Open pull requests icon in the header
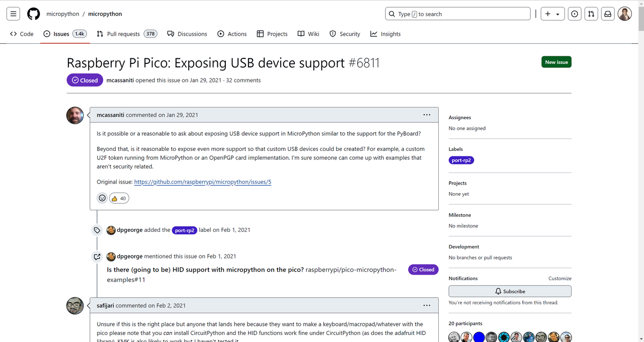The image size is (644, 342). pyautogui.click(x=591, y=14)
